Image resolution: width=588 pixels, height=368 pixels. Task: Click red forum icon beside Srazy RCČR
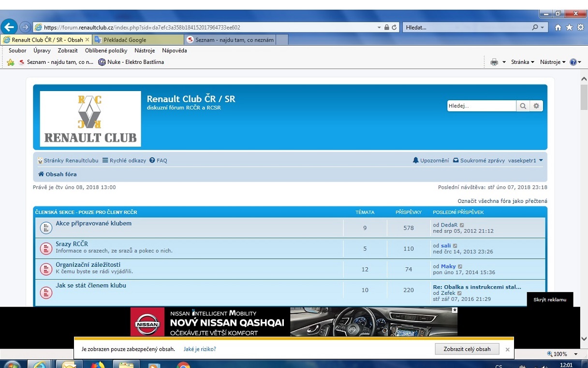click(x=46, y=248)
